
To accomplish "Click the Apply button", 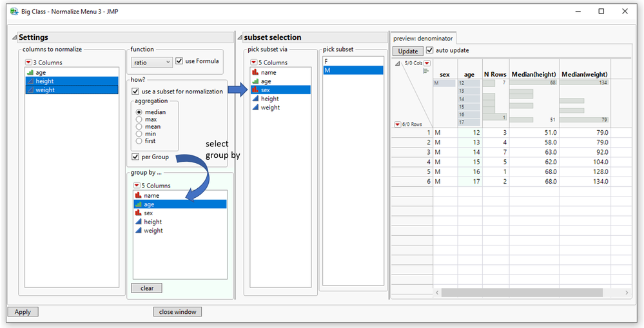I will (23, 312).
